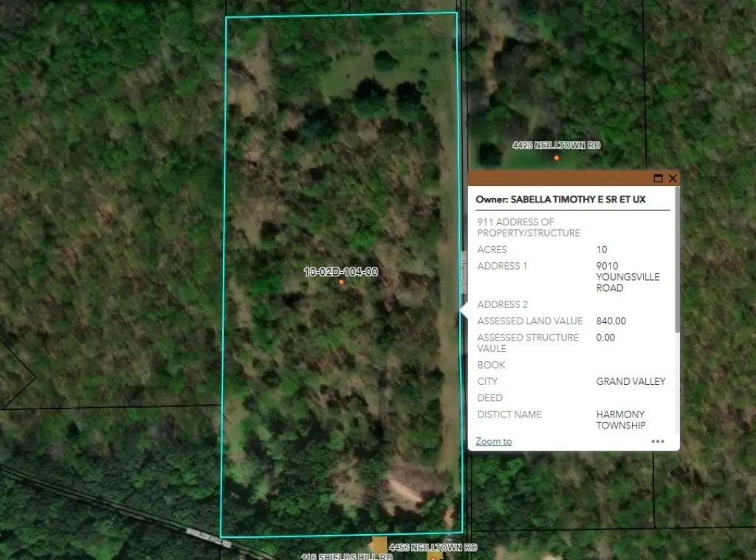Click the parcel ID label 13-02D-104-00

[x=340, y=272]
